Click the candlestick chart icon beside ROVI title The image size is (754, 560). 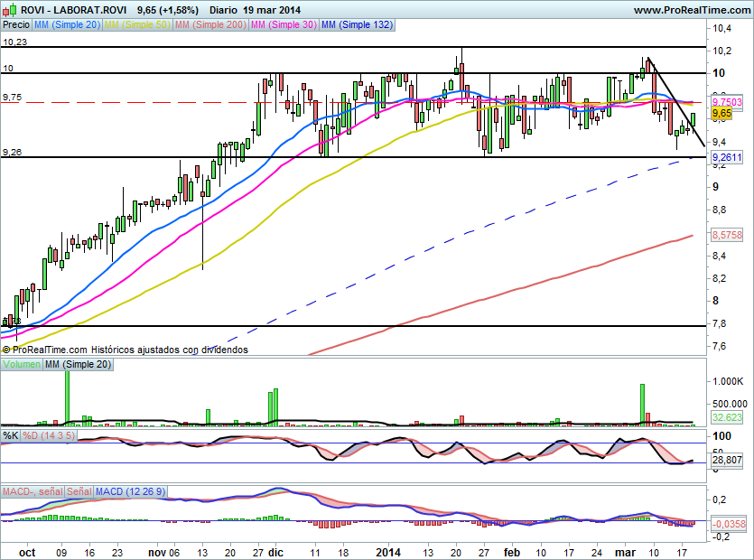tap(8, 10)
